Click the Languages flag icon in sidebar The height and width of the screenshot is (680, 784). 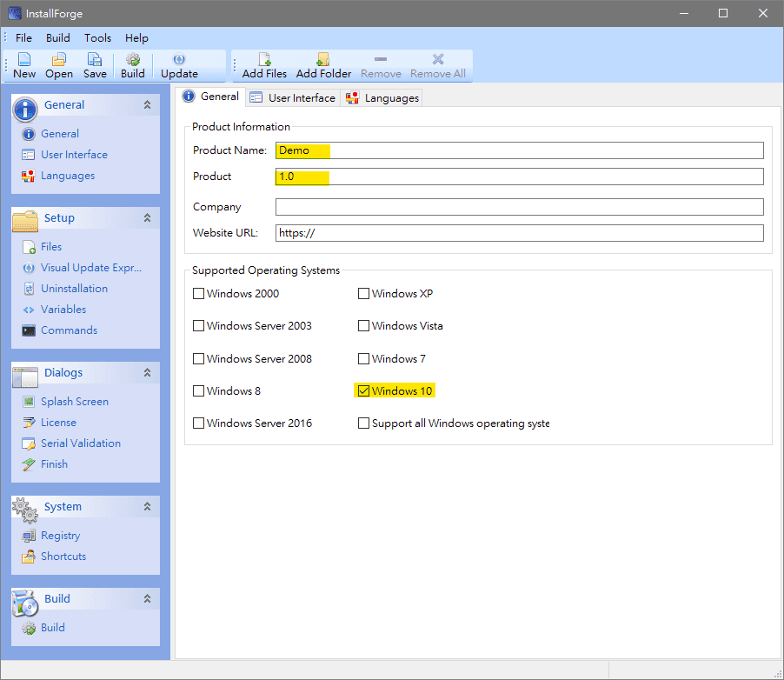point(29,176)
